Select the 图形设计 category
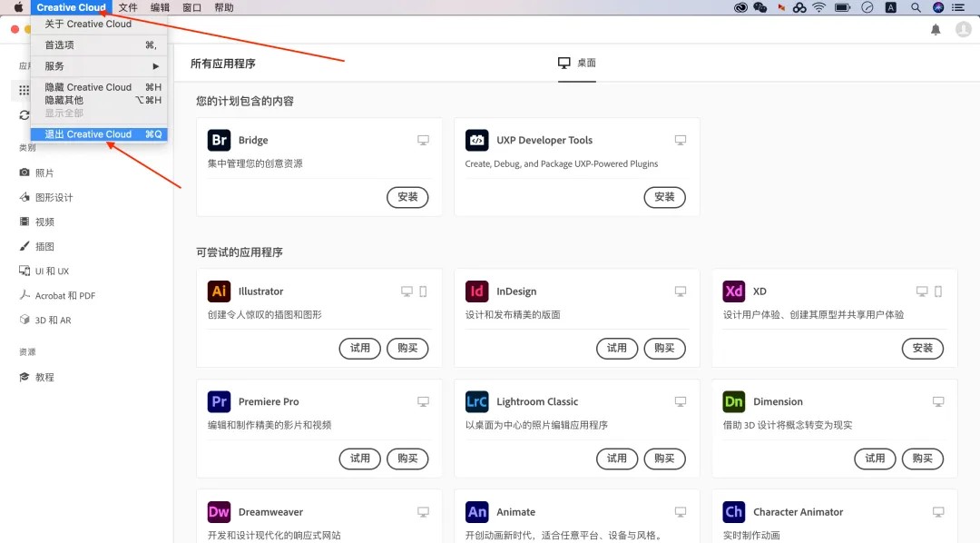This screenshot has height=543, width=980. (x=45, y=197)
